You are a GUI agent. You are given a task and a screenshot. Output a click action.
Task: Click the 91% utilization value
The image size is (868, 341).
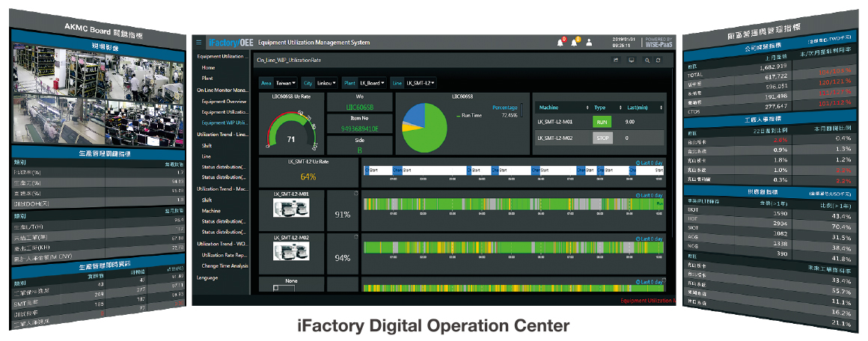point(343,214)
